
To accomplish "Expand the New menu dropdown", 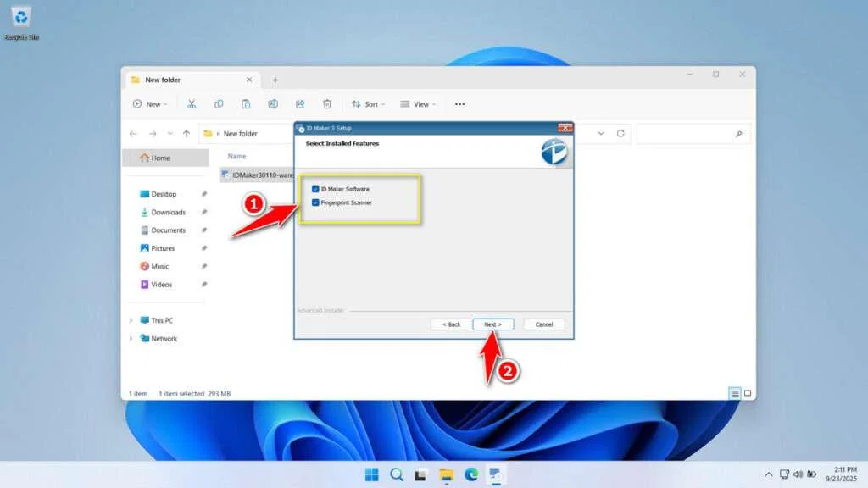I will tap(150, 103).
